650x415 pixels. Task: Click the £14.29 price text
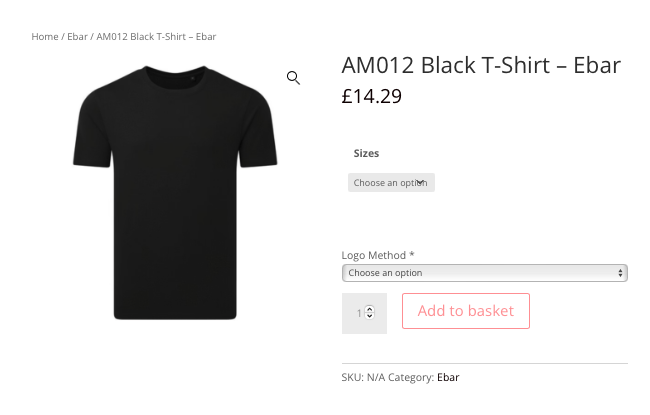372,96
